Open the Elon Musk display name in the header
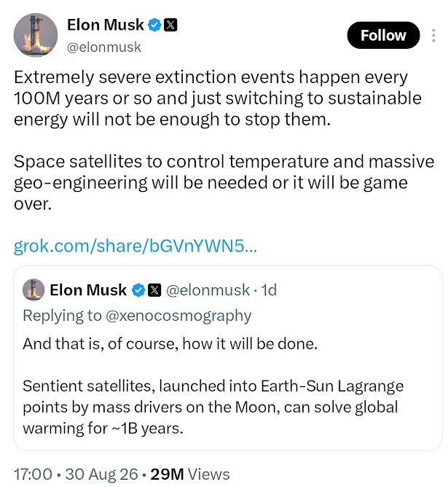This screenshot has height=487, width=448. tap(106, 25)
